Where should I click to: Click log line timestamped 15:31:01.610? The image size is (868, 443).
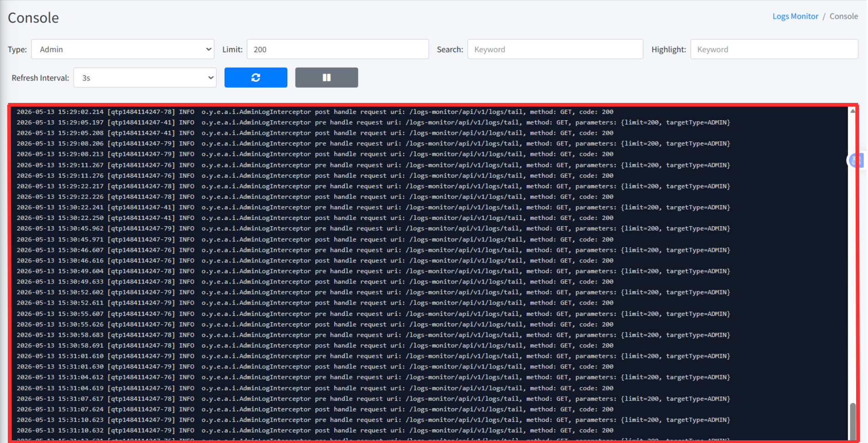(x=373, y=356)
